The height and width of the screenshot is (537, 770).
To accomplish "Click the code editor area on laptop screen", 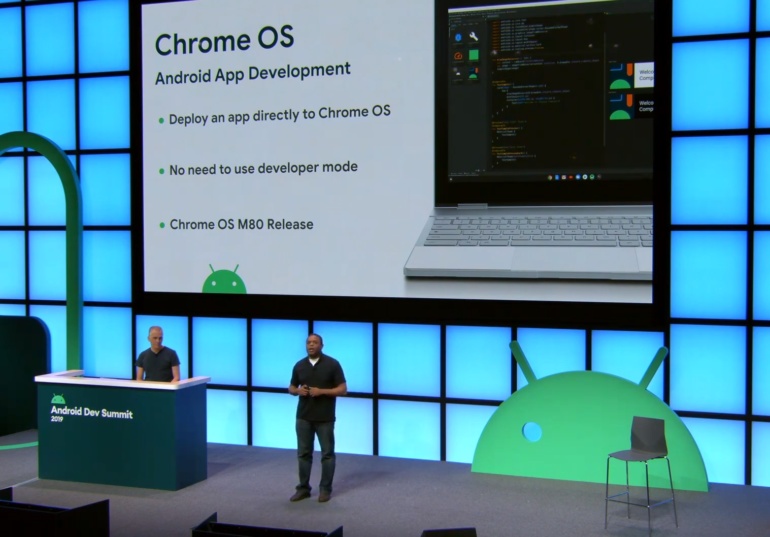I will coord(545,93).
